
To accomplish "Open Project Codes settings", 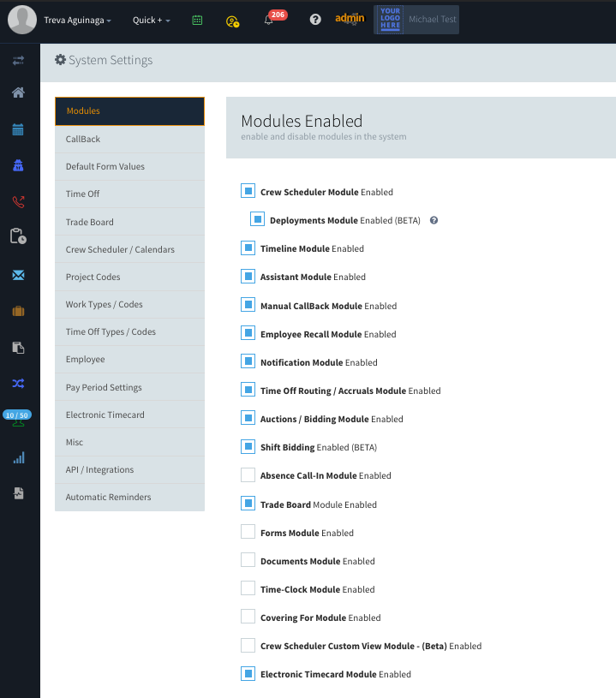I will click(x=129, y=277).
